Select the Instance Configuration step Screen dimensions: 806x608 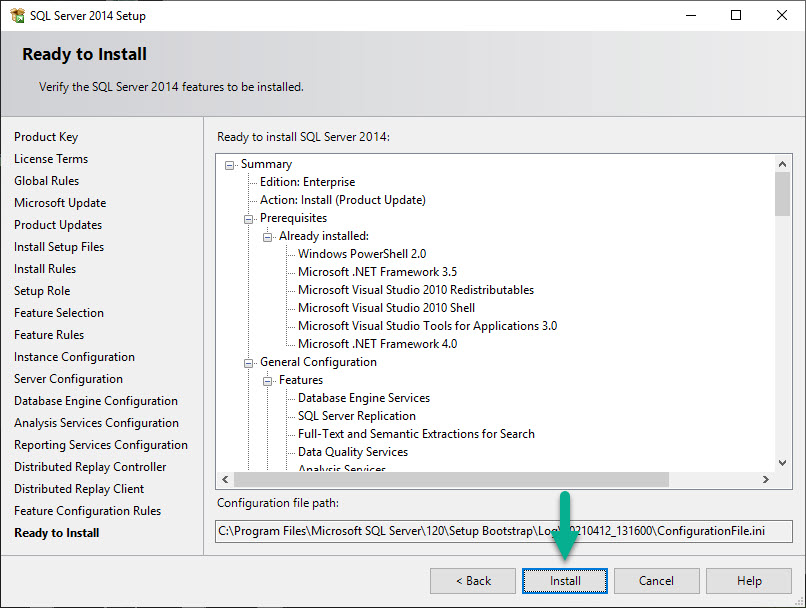pyautogui.click(x=74, y=357)
